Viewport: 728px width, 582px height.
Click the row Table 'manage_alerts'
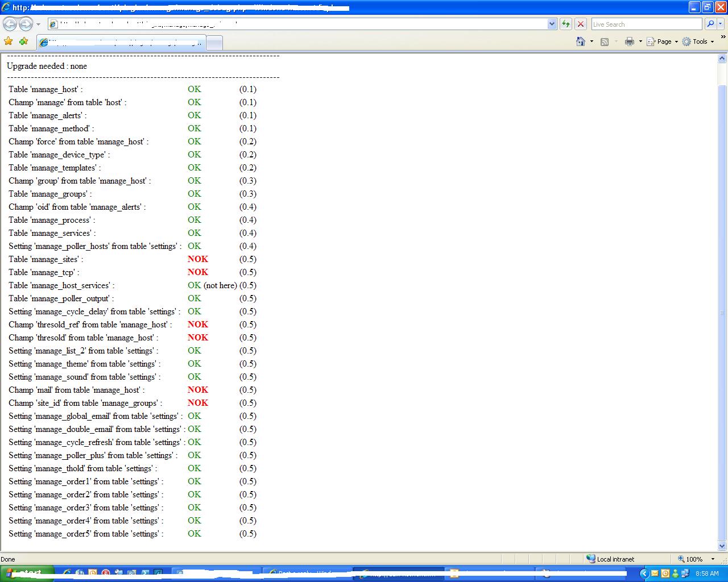tap(48, 115)
